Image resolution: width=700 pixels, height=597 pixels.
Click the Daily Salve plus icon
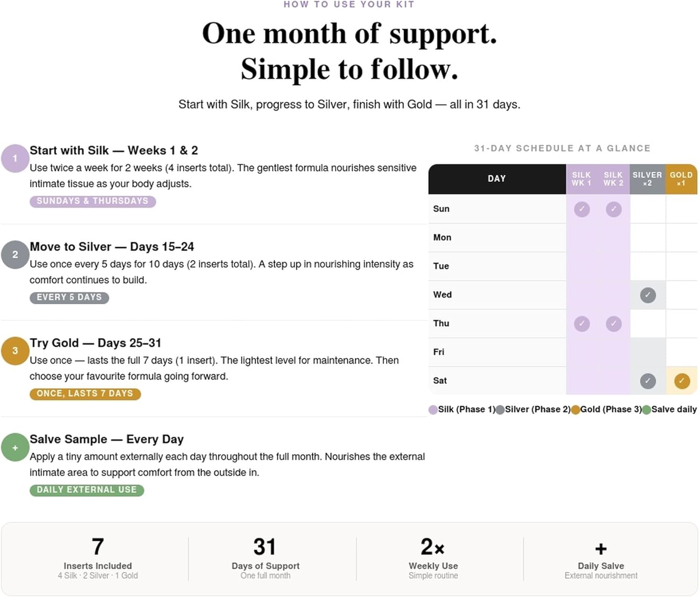click(601, 548)
